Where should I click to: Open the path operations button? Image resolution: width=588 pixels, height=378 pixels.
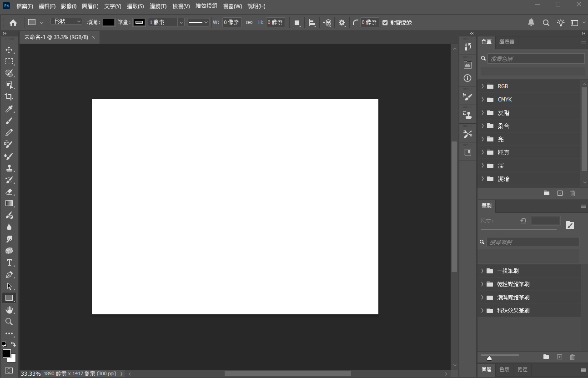coord(297,22)
